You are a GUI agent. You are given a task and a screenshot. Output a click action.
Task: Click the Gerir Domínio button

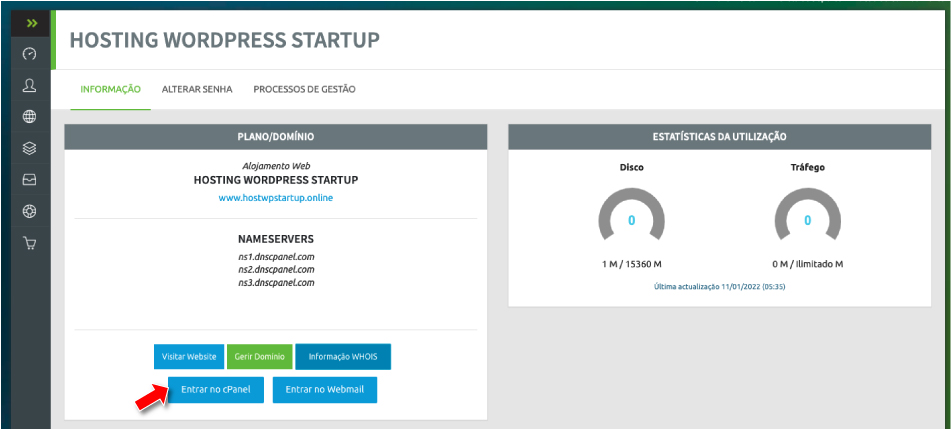pos(259,357)
